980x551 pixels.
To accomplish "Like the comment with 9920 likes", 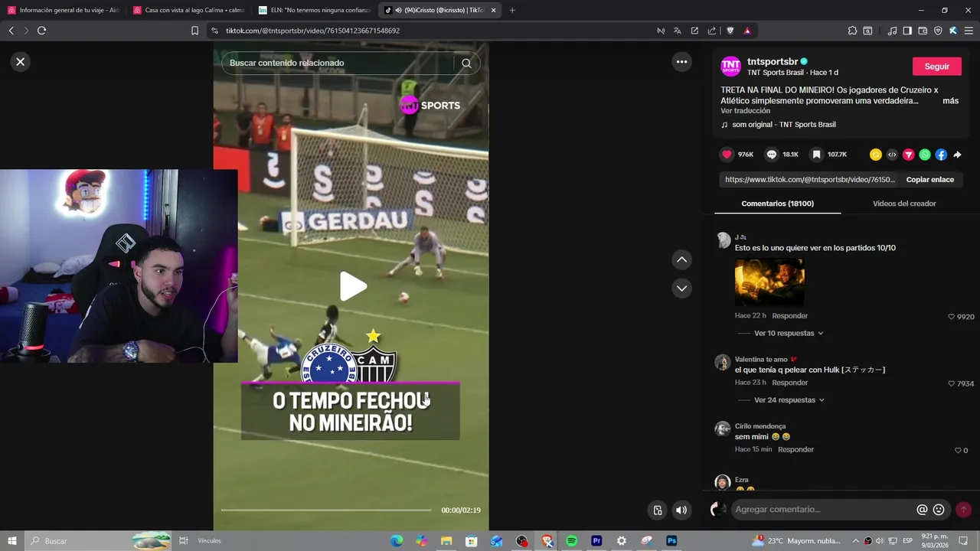I will pyautogui.click(x=952, y=317).
